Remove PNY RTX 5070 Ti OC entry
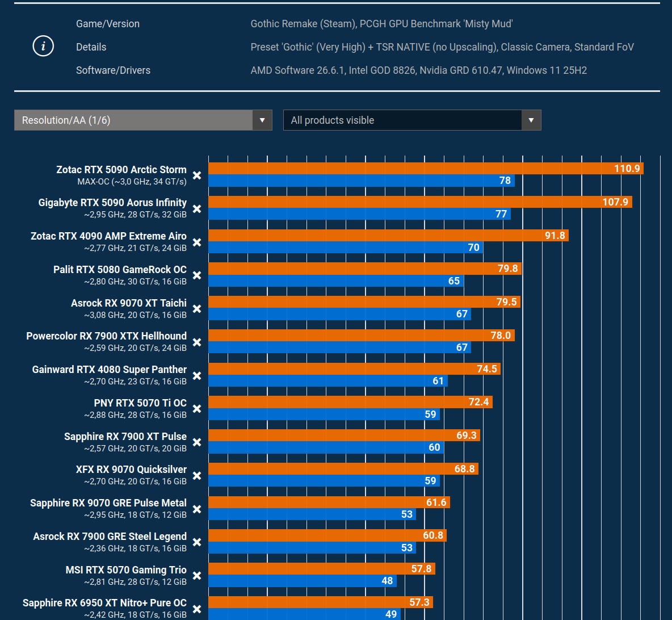 tap(197, 409)
